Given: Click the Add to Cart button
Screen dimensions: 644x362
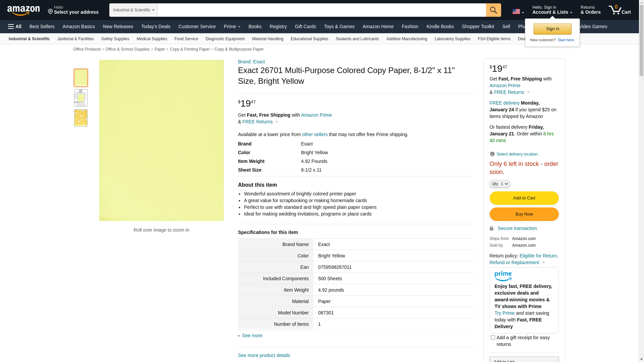Looking at the screenshot, I should click(524, 198).
